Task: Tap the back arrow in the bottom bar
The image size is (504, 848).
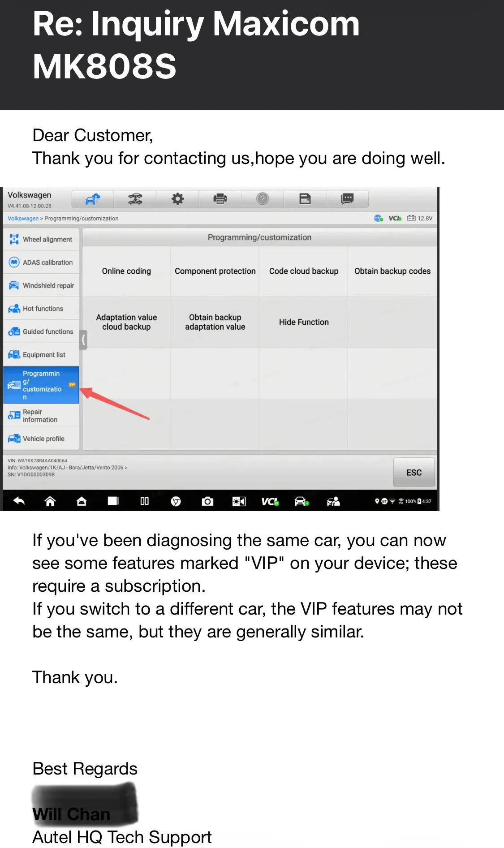Action: 19,501
